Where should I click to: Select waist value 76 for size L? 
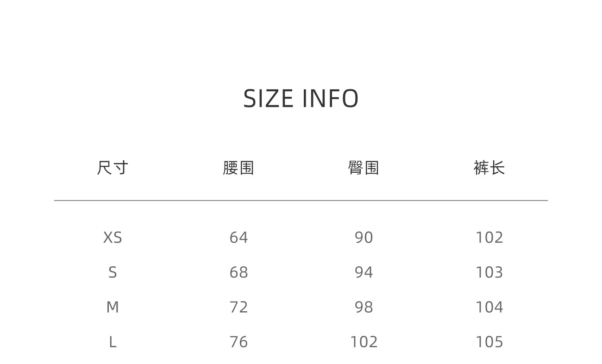tap(238, 342)
